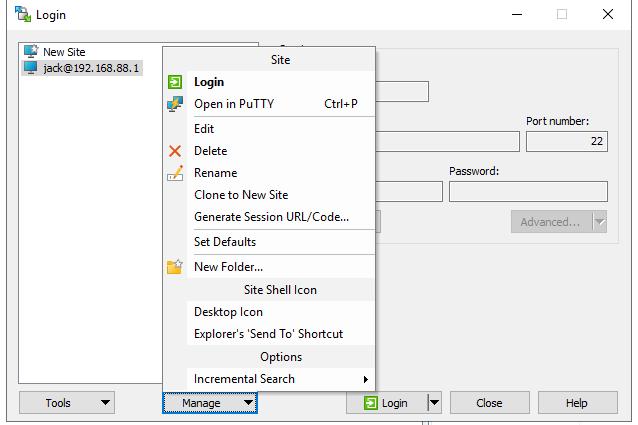Click the green icon on Login button
This screenshot has height=425, width=638.
click(370, 403)
